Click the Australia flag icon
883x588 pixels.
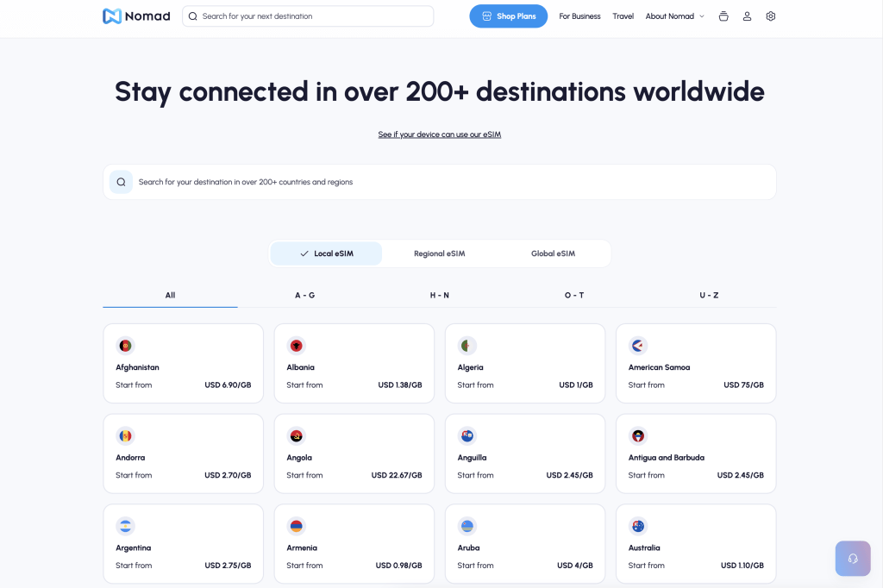pos(638,526)
